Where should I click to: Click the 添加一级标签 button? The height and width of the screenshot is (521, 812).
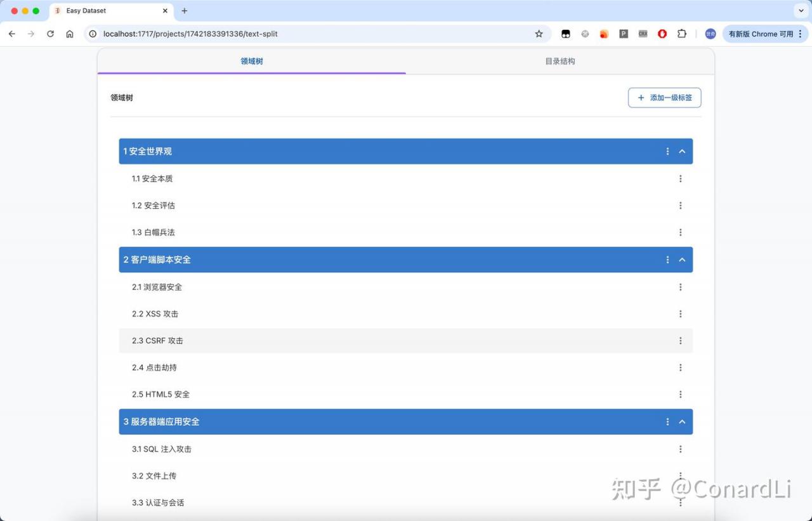pyautogui.click(x=665, y=98)
